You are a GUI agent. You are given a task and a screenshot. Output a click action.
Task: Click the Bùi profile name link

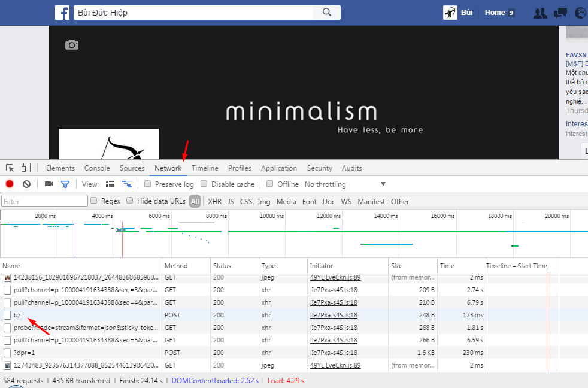point(467,13)
